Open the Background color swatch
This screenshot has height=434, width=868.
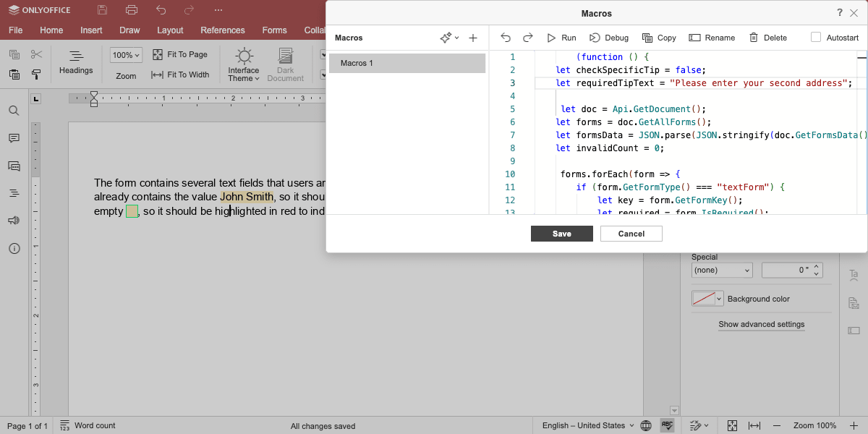pyautogui.click(x=707, y=299)
